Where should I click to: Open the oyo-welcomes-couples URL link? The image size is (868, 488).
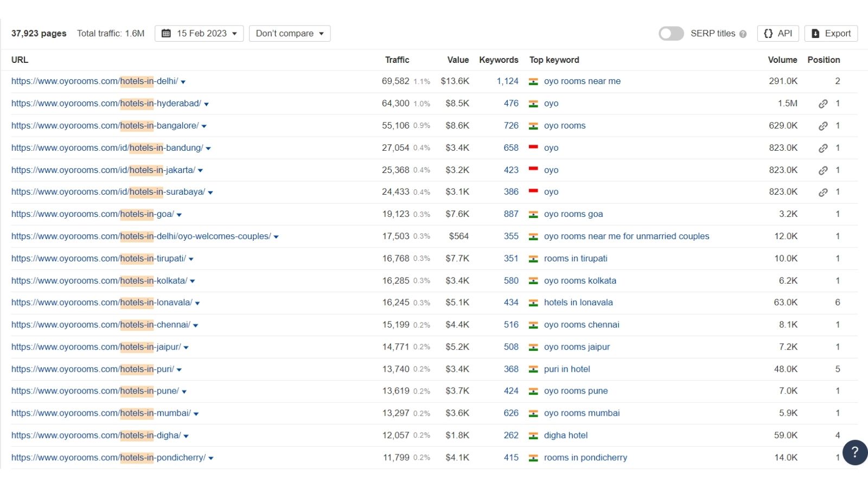141,236
